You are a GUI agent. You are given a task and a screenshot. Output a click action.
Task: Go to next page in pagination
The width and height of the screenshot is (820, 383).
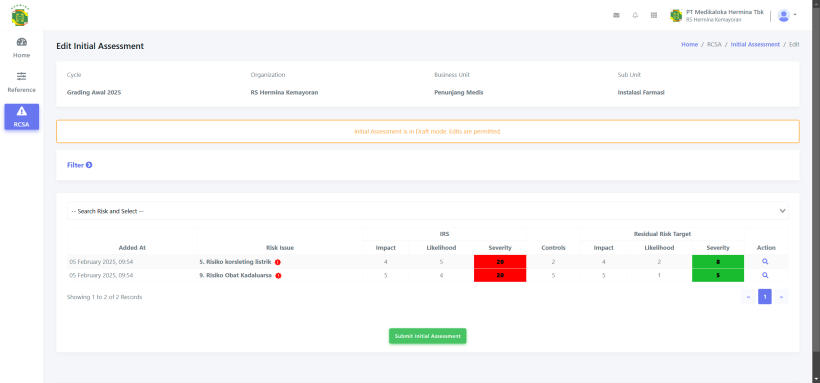(781, 297)
